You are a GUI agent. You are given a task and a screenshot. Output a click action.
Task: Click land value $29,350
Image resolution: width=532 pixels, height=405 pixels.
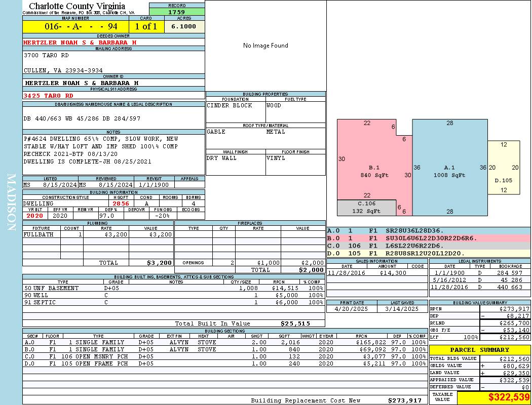(516, 373)
